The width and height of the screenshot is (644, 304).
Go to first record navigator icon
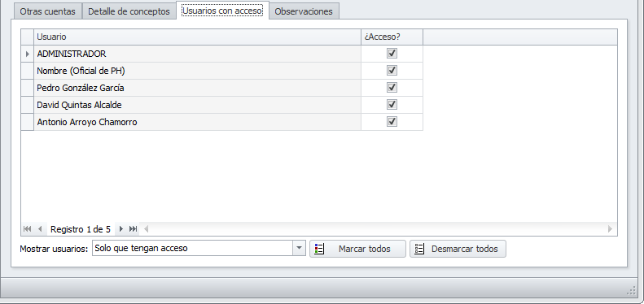click(27, 229)
